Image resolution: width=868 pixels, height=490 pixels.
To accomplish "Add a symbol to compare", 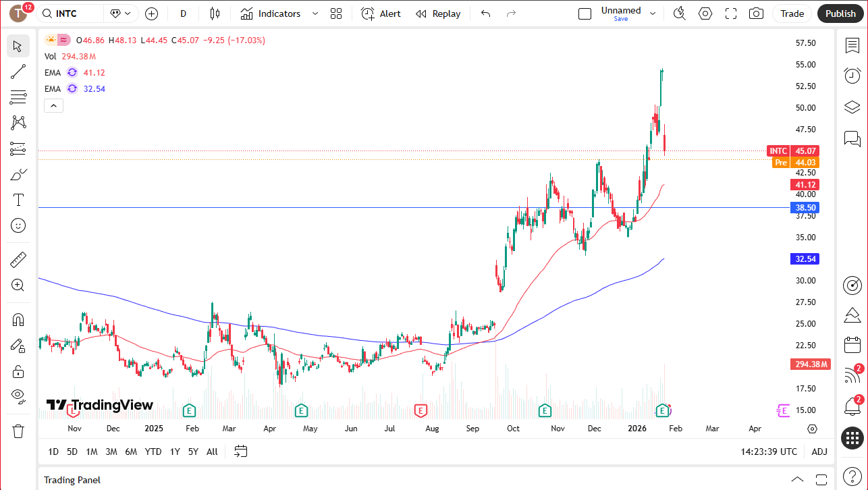I will [151, 13].
